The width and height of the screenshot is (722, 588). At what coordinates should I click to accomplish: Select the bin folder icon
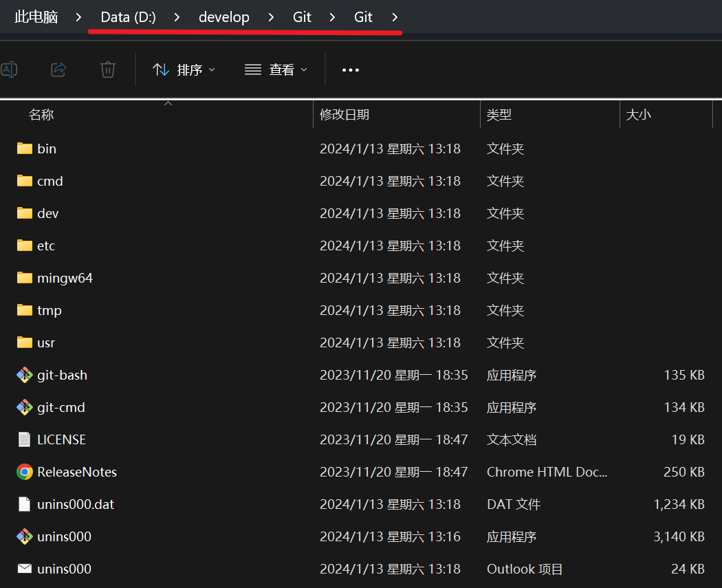tap(24, 149)
